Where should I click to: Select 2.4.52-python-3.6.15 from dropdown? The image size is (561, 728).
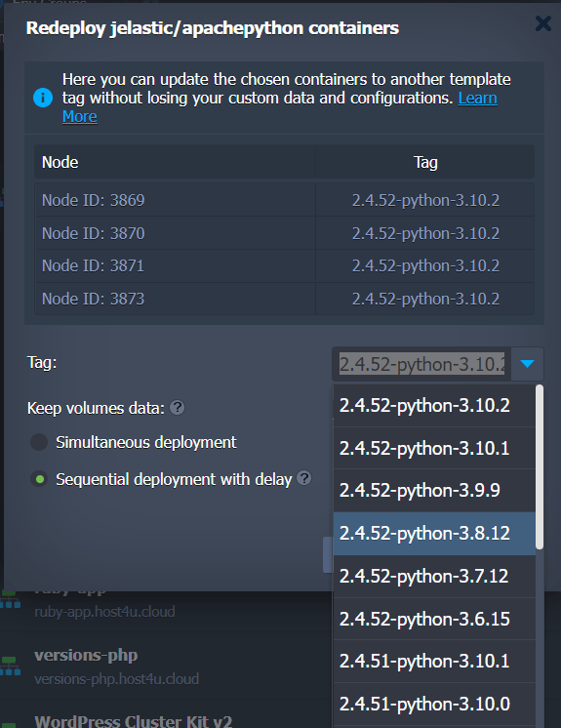[x=434, y=619]
